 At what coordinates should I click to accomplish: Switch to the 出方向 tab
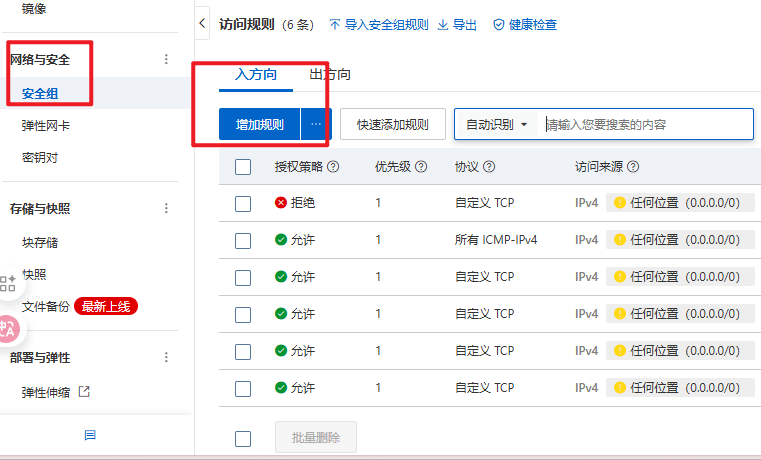tap(330, 74)
